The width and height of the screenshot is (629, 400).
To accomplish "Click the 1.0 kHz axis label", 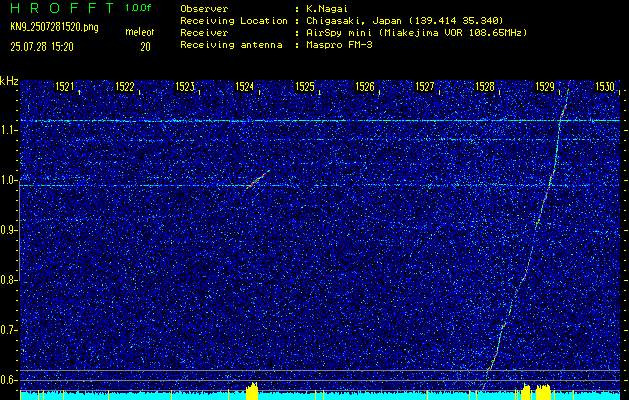I will tap(8, 181).
